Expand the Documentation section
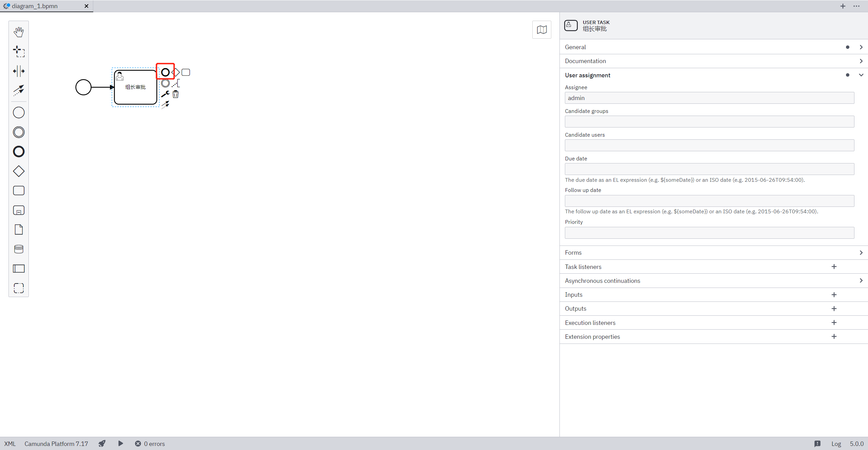The width and height of the screenshot is (868, 450). (x=714, y=61)
